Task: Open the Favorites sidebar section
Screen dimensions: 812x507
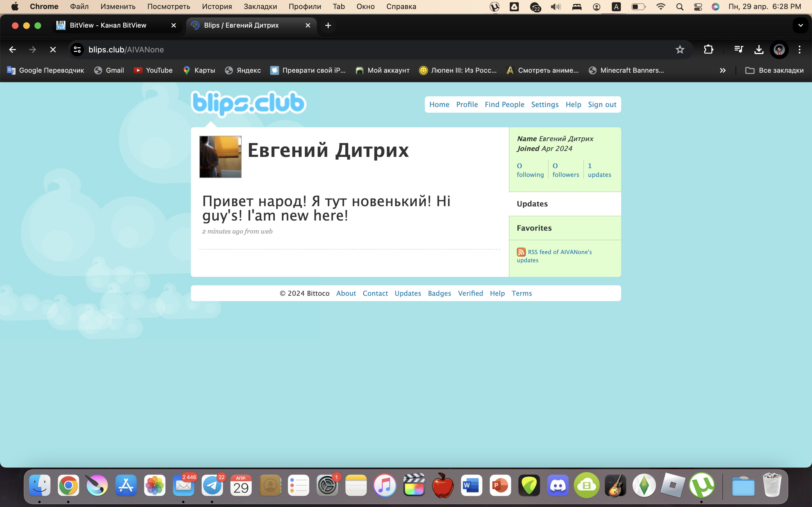Action: coord(534,228)
